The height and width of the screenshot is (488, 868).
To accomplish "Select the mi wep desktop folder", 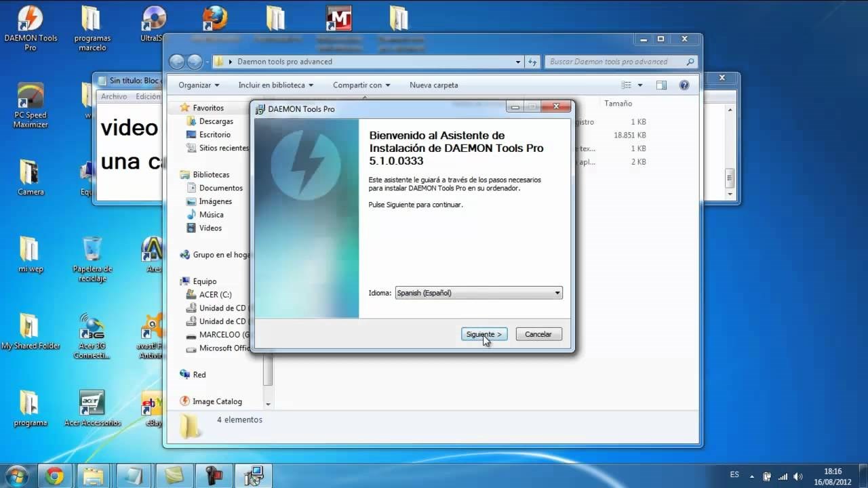I will click(x=31, y=255).
